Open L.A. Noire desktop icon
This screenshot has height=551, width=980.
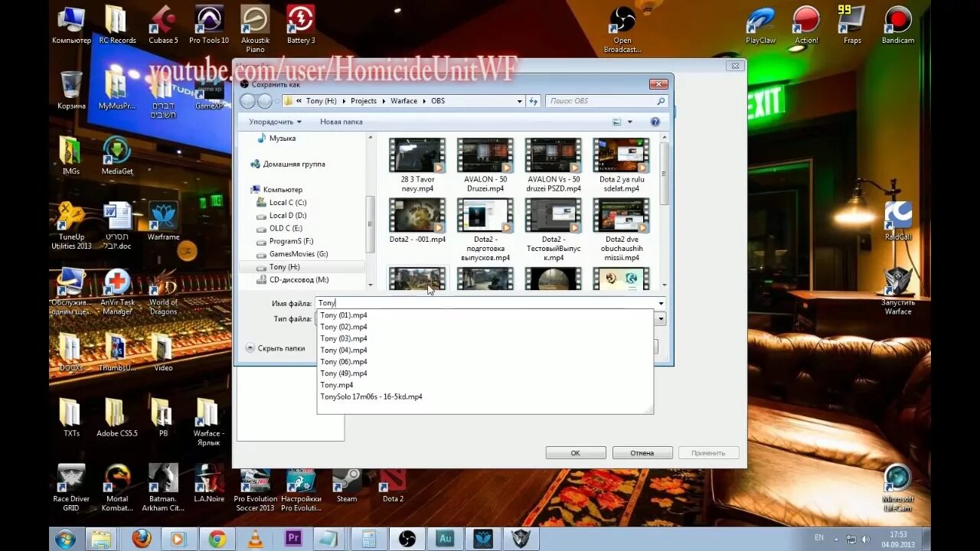tap(209, 484)
